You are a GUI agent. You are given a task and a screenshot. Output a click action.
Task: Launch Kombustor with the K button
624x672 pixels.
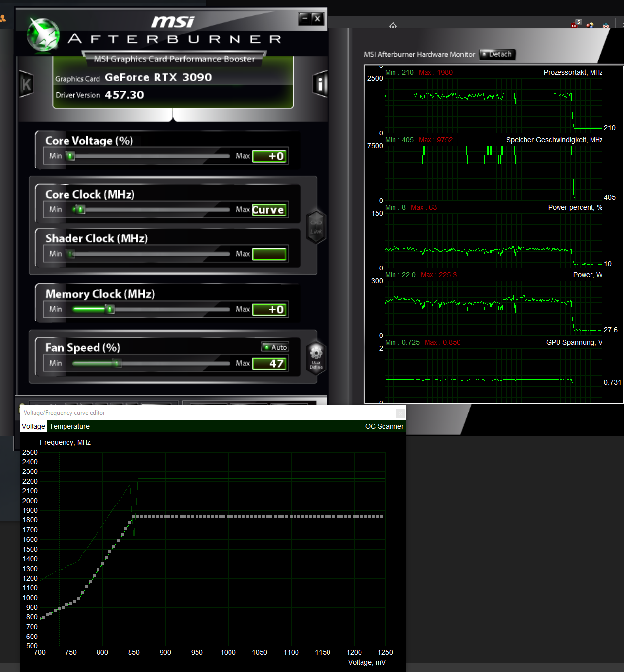click(26, 84)
